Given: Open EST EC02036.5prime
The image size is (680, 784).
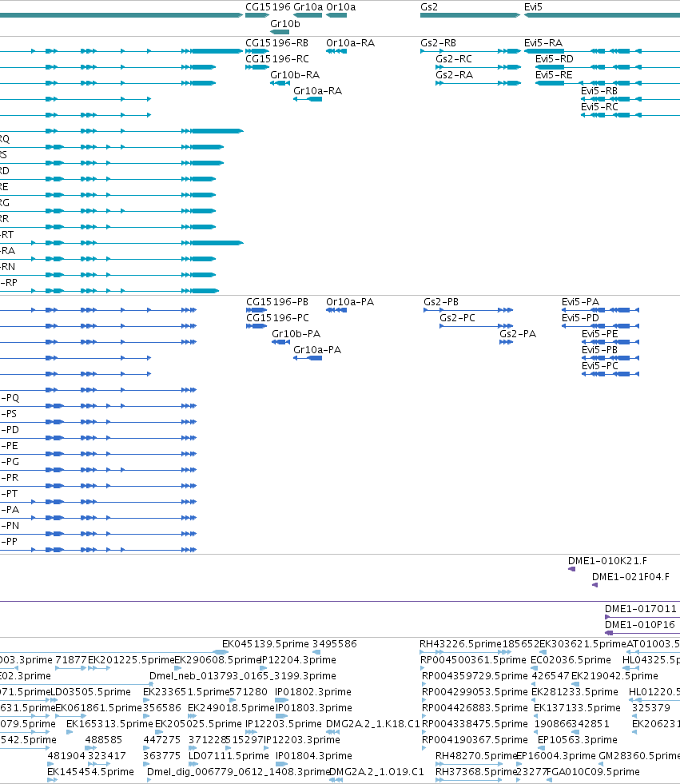Looking at the screenshot, I should (571, 660).
